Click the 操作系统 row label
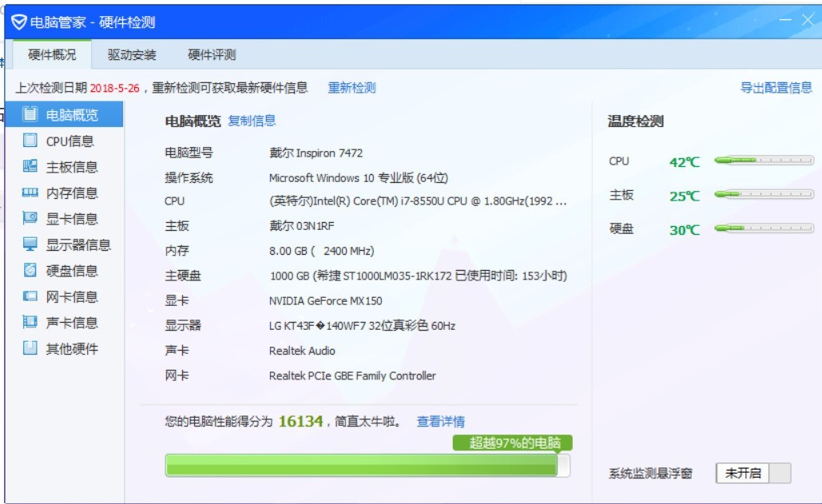This screenshot has width=822, height=504. point(189,178)
